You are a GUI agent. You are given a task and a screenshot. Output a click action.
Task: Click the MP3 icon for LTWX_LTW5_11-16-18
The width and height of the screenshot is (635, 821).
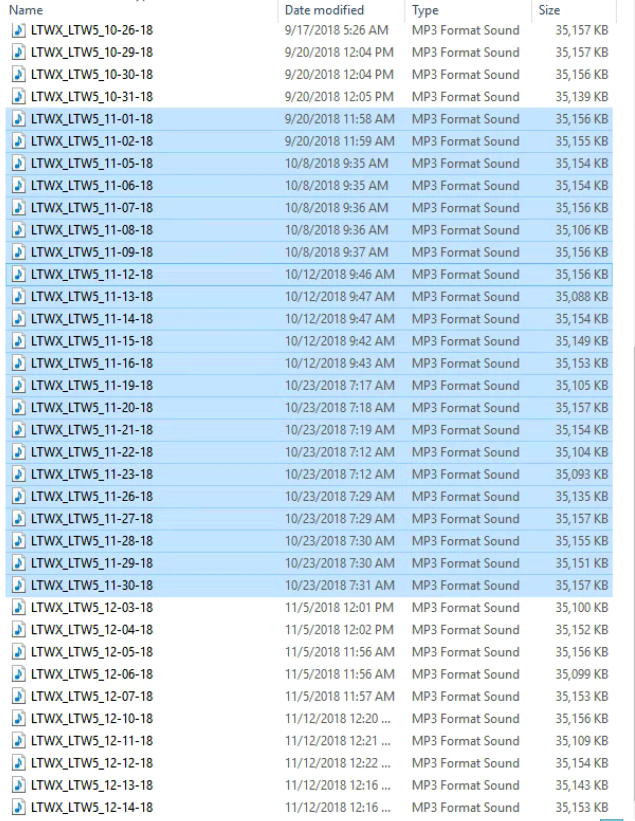coord(19,363)
